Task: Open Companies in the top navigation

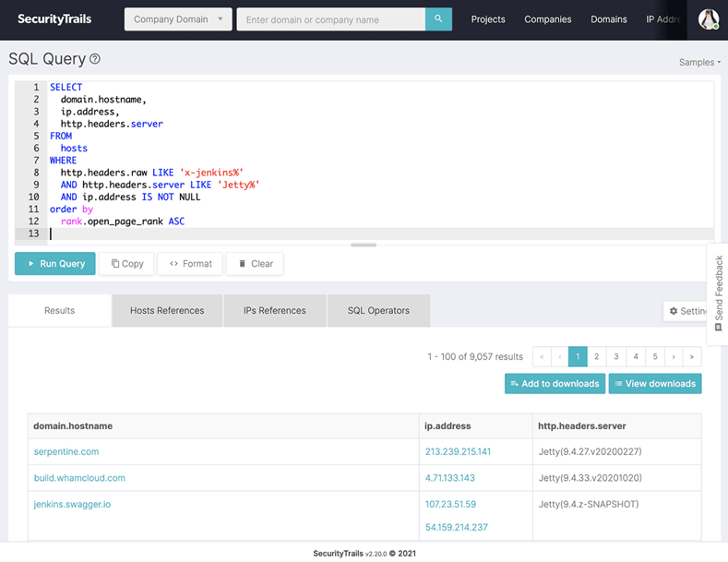Action: tap(548, 19)
